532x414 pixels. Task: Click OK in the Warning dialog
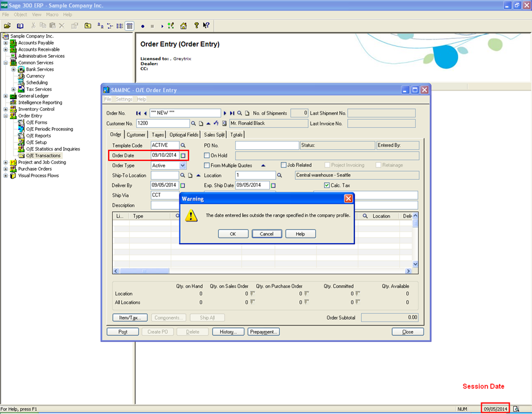coord(233,234)
